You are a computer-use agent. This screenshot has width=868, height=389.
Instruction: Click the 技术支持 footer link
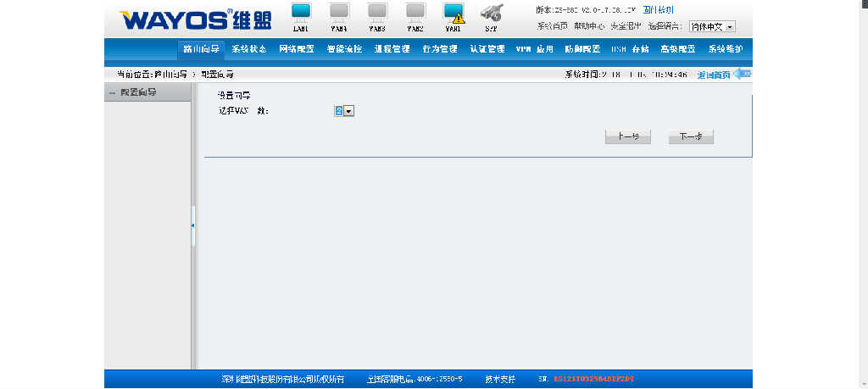click(500, 380)
